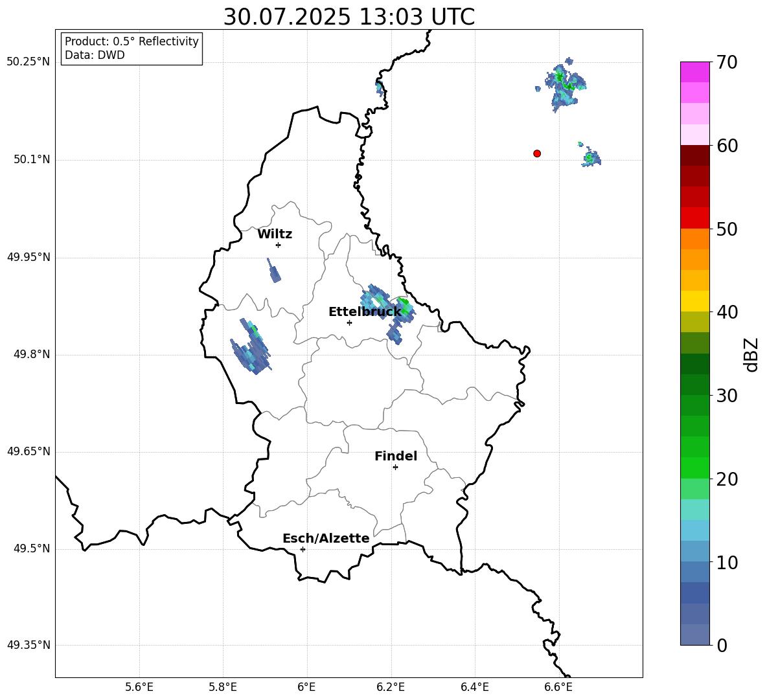Image resolution: width=767 pixels, height=700 pixels.
Task: Click the light blue colorbar swatch near 15
Action: 695,530
